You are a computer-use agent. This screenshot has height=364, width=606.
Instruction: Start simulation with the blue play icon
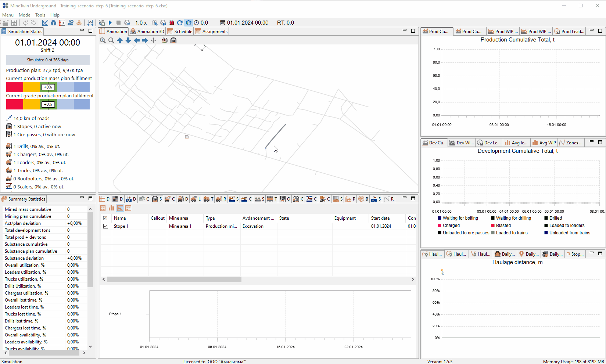[x=110, y=23]
